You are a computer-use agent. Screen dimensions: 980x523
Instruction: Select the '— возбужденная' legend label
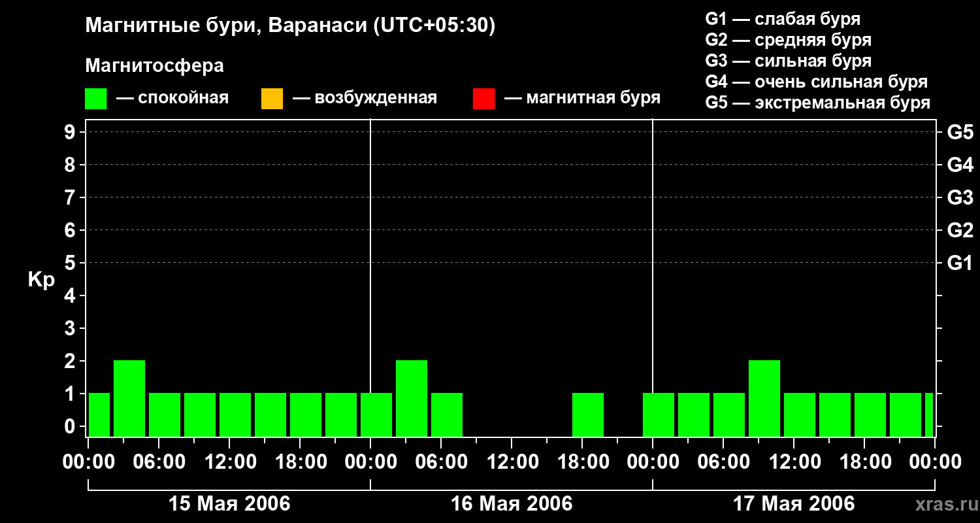(x=365, y=98)
